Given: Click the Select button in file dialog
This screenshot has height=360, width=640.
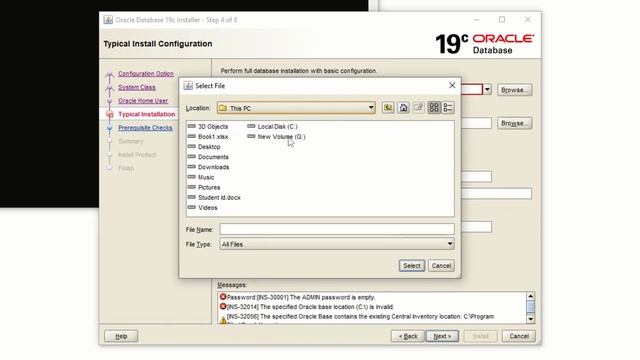Looking at the screenshot, I should [411, 266].
